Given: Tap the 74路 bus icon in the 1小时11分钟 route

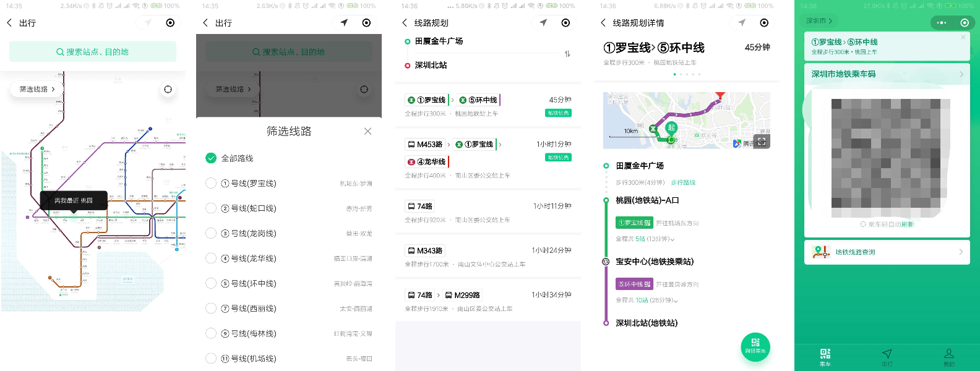Looking at the screenshot, I should coord(411,207).
